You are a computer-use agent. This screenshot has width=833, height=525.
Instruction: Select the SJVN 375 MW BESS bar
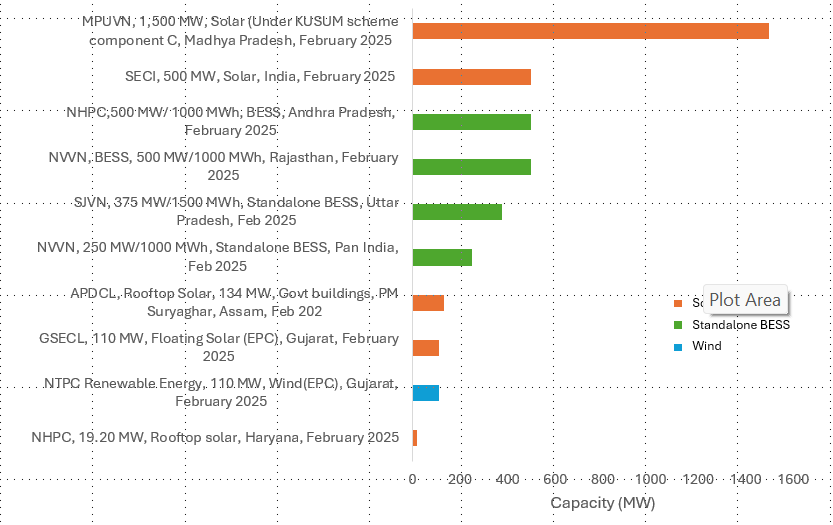457,212
